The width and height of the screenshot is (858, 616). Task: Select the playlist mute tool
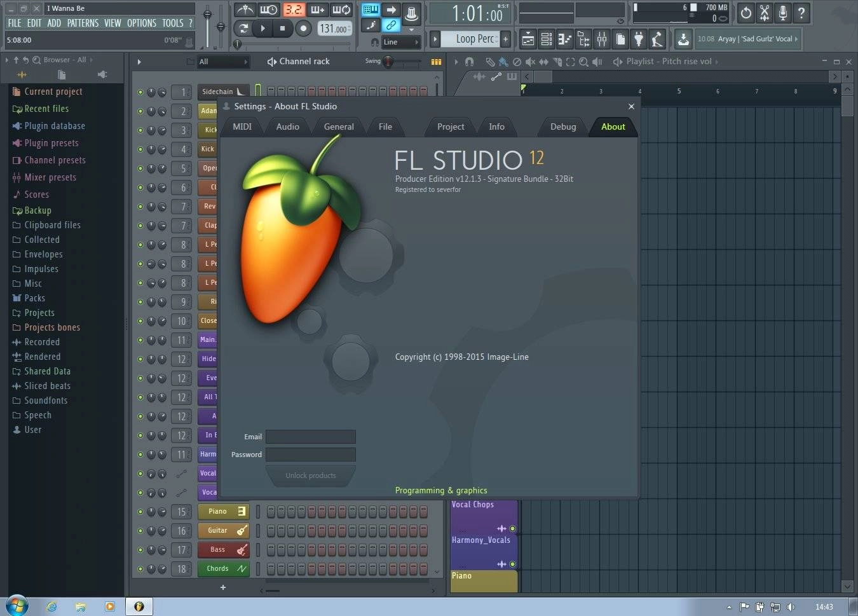click(x=530, y=62)
